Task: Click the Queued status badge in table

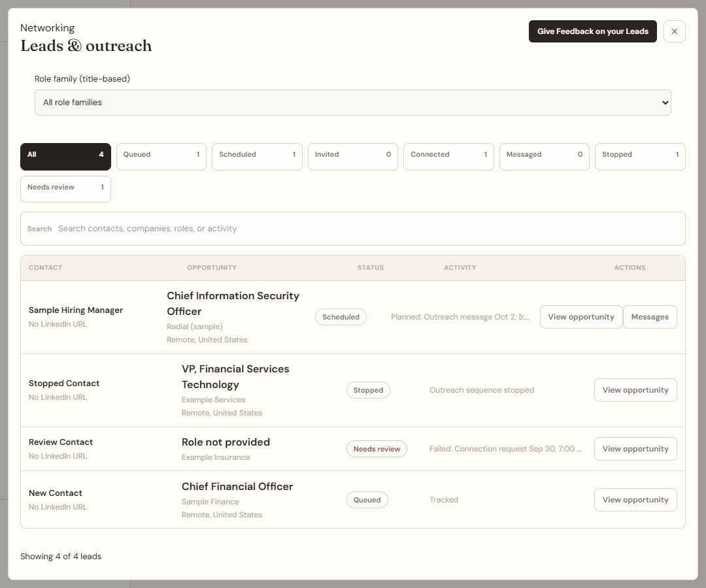Action: 367,500
